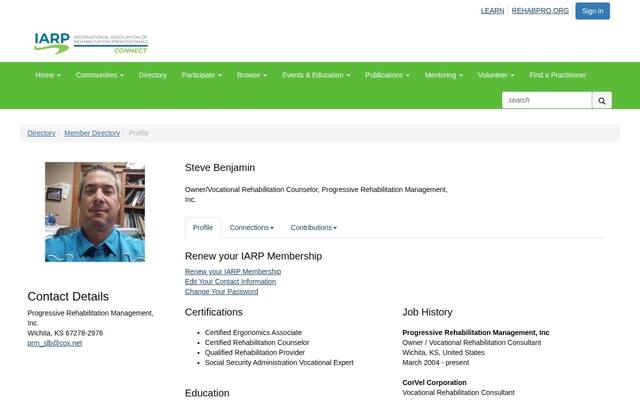Viewport: 640px width, 400px height.
Task: Click the CorVel Corporation job entry
Action: coord(434,382)
